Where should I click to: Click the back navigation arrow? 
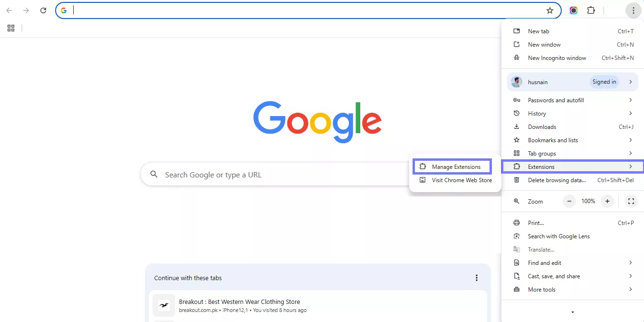click(x=9, y=10)
